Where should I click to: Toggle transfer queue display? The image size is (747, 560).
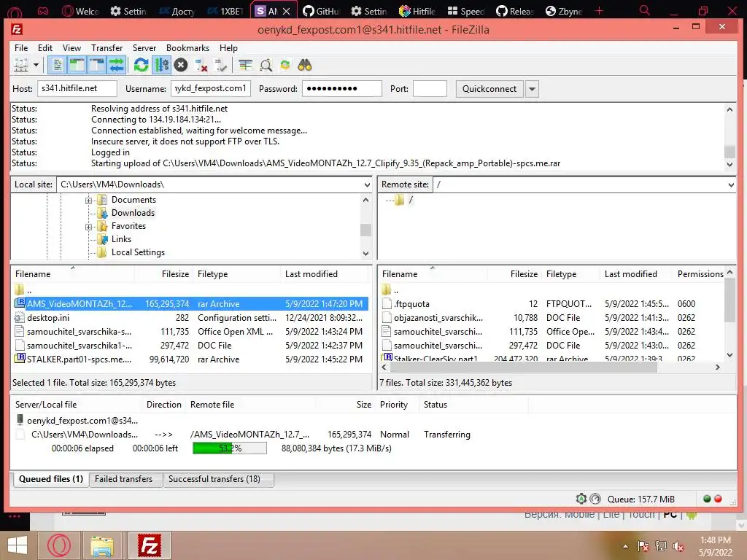point(117,65)
